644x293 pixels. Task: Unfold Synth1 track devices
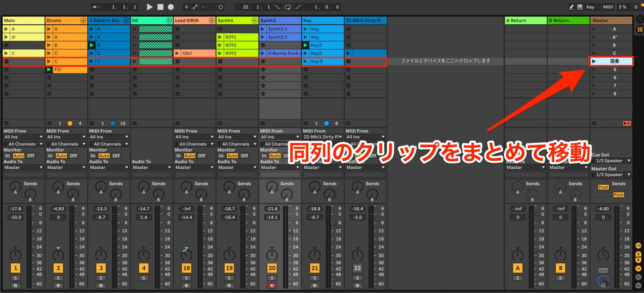[254, 21]
